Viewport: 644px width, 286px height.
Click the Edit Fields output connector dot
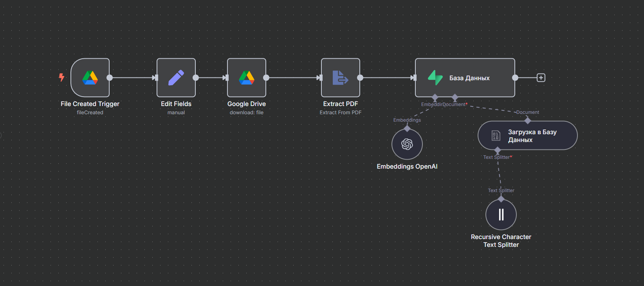[x=196, y=77]
